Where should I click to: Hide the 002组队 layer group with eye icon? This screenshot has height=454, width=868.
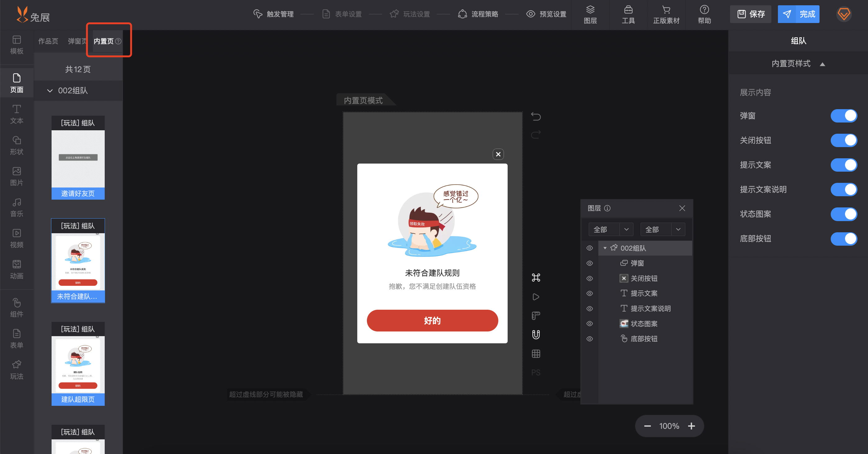pyautogui.click(x=590, y=248)
